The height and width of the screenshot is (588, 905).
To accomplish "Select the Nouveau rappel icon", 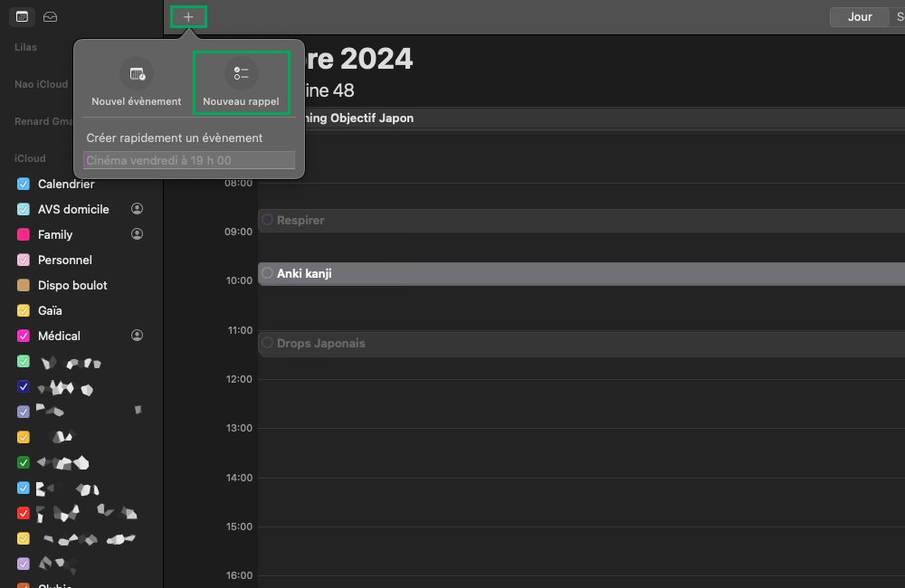I will 241,73.
